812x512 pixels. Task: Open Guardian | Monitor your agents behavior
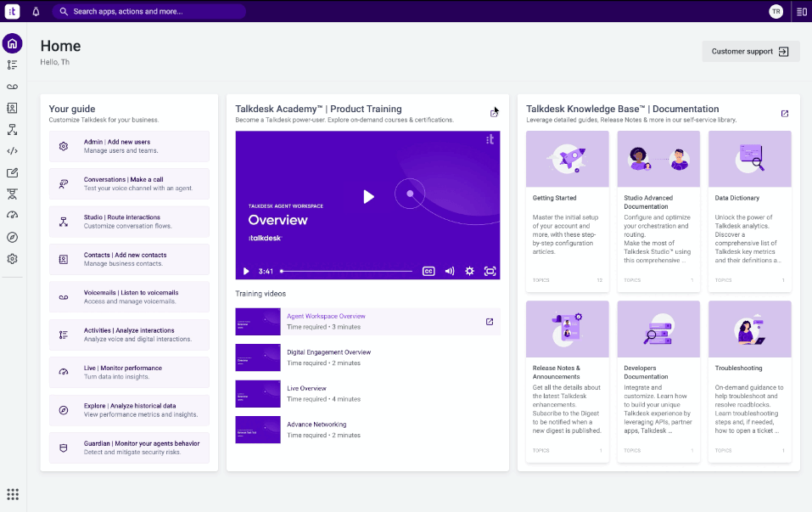130,447
